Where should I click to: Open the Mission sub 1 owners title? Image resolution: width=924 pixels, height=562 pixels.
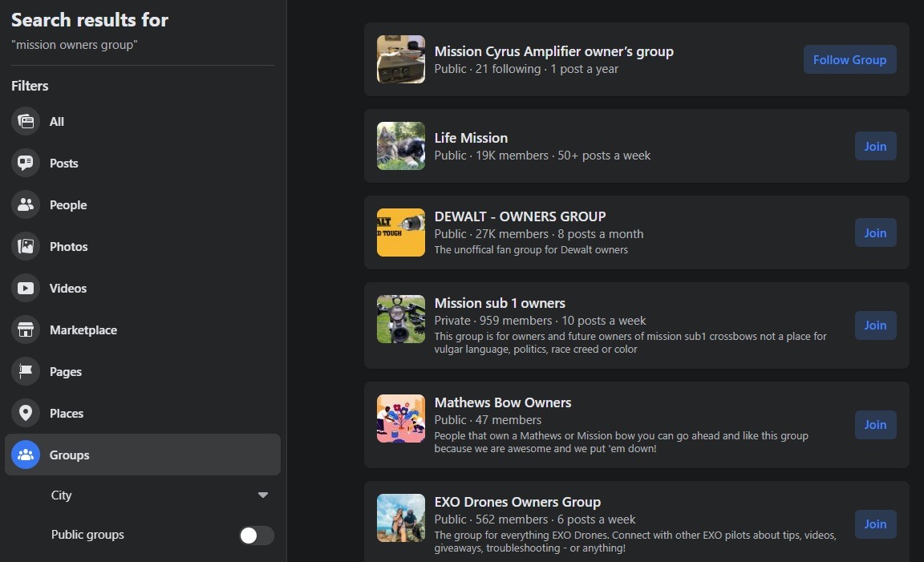500,303
